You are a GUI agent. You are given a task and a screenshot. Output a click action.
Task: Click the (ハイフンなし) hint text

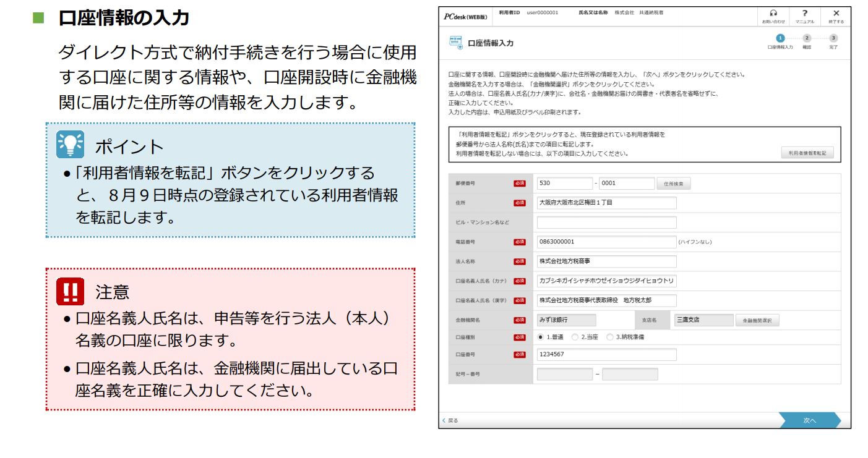tap(695, 242)
